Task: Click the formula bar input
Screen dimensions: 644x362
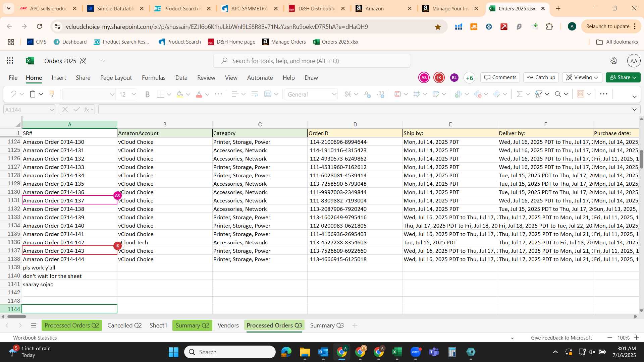Action: click(x=364, y=110)
